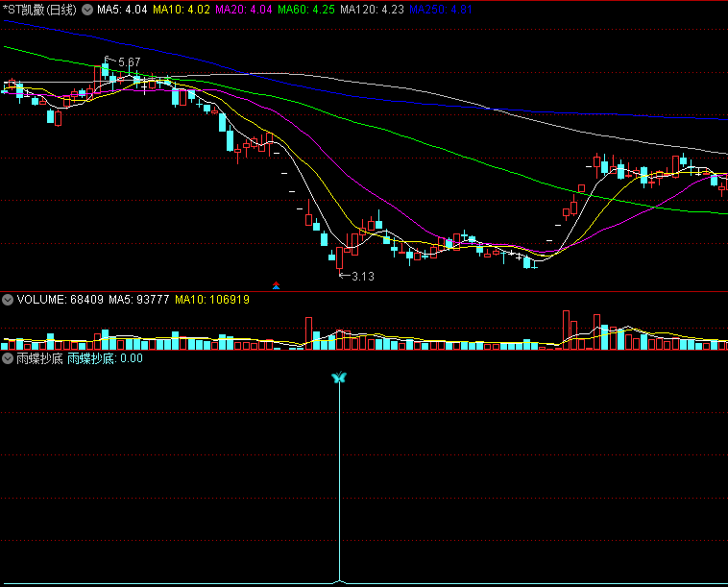Open the main chart indicator dropdown arrow
Viewport: 728px width, 587px height.
[x=87, y=10]
